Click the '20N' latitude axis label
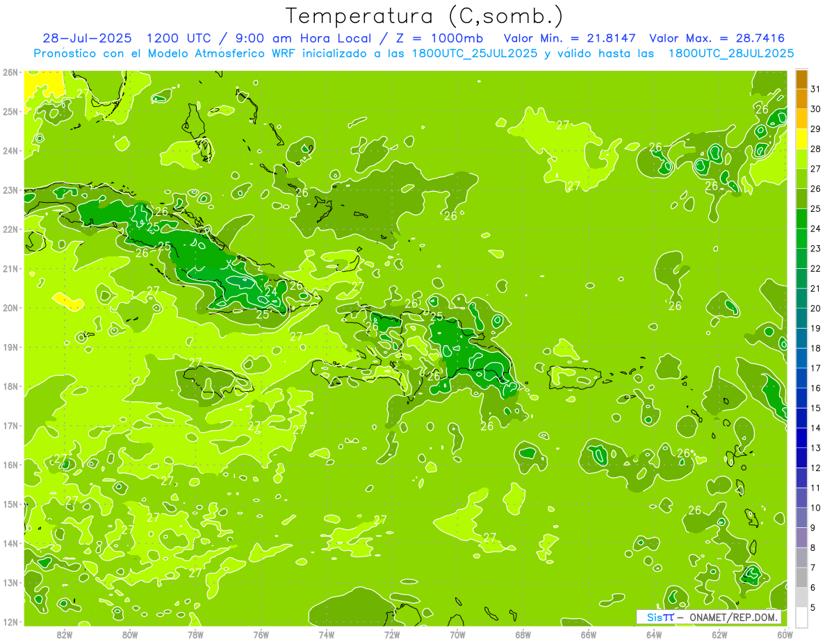 (10, 308)
